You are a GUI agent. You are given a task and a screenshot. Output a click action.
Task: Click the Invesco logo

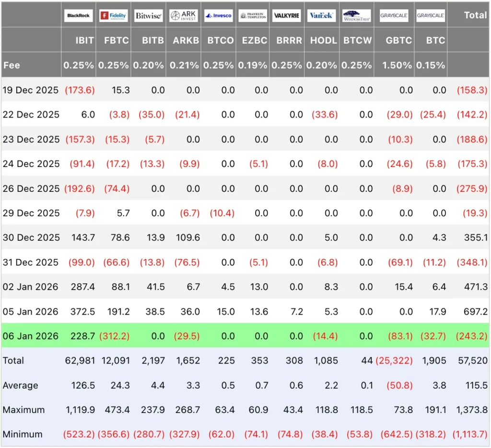coord(218,15)
